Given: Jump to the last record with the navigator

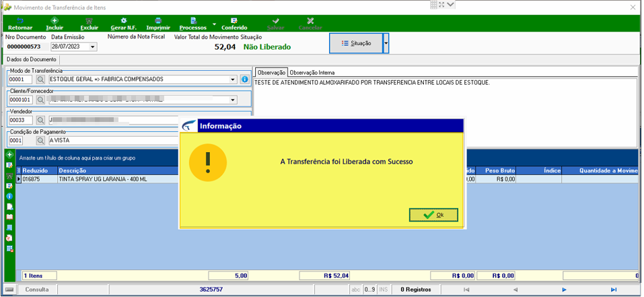Looking at the screenshot, I should click(x=614, y=290).
